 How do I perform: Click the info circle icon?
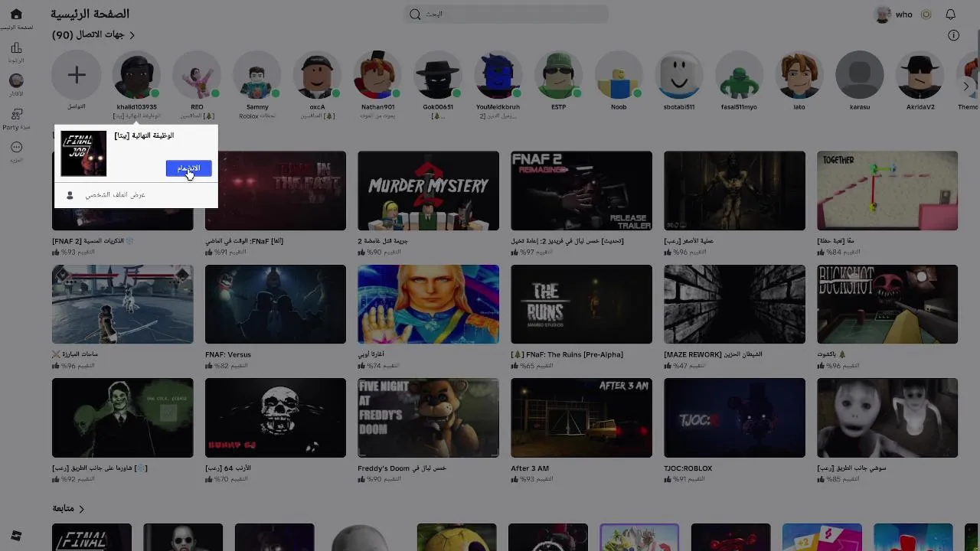tap(953, 35)
